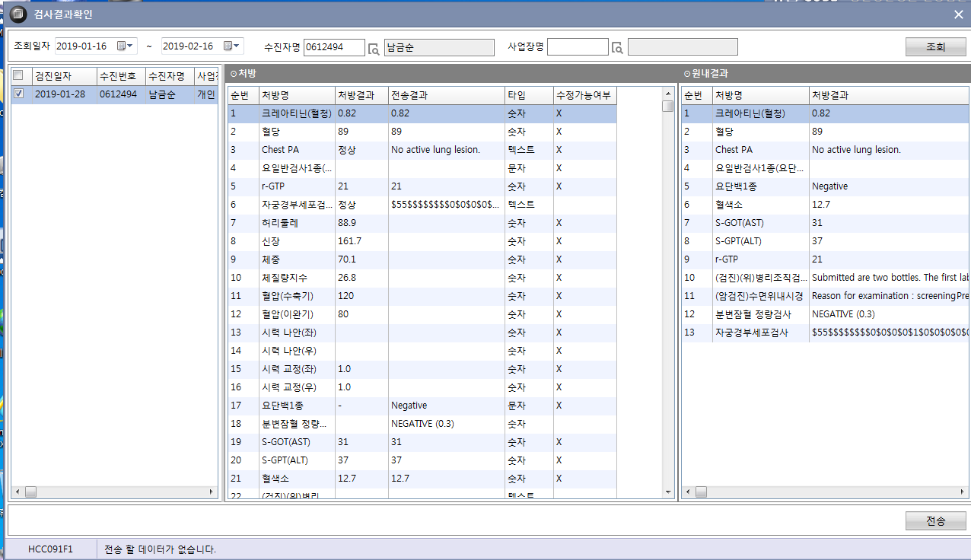This screenshot has height=560, width=971.
Task: Click the search icon beside 수진자명 field
Action: click(x=374, y=48)
